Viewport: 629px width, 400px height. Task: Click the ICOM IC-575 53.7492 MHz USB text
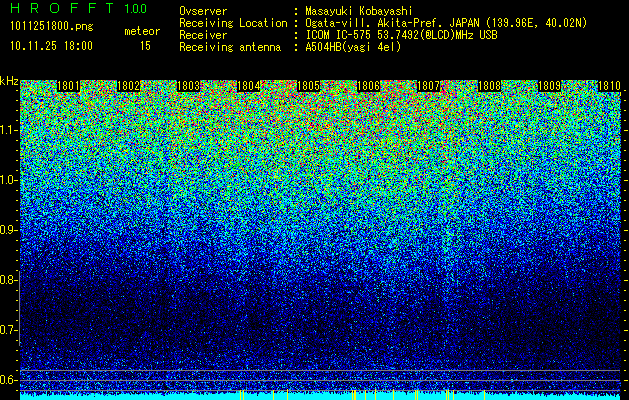click(401, 35)
